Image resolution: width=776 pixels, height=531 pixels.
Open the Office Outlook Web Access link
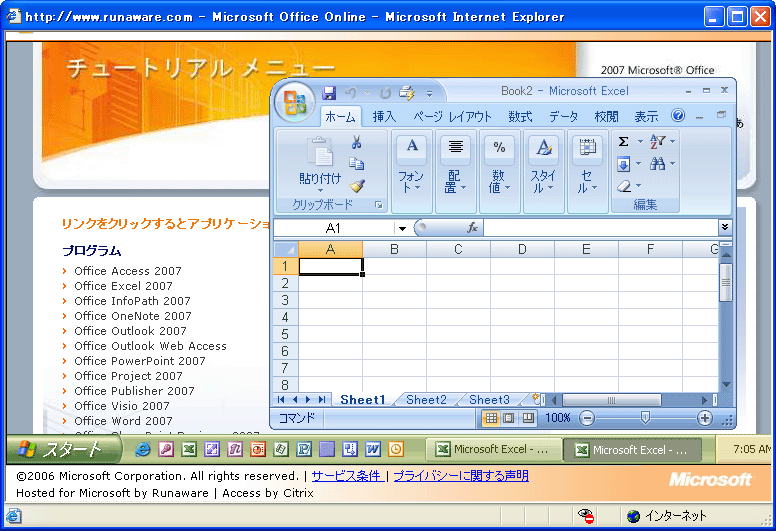[150, 346]
